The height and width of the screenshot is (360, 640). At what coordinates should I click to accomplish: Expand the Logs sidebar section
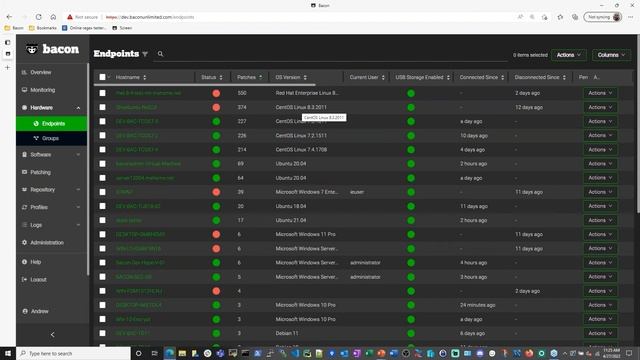(78, 225)
